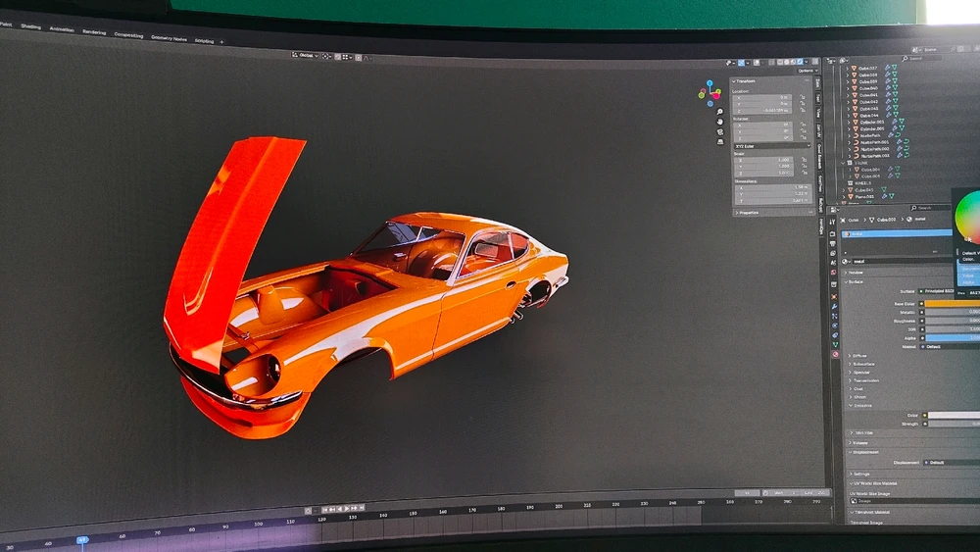
Task: Click the outliner Search field
Action: (925, 59)
